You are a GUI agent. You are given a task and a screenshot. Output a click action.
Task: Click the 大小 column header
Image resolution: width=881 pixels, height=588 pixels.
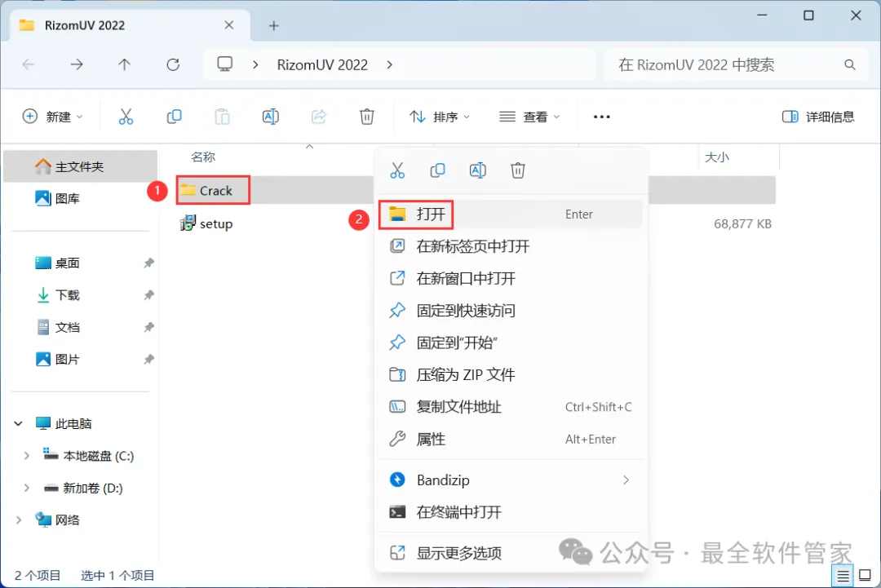pos(717,157)
